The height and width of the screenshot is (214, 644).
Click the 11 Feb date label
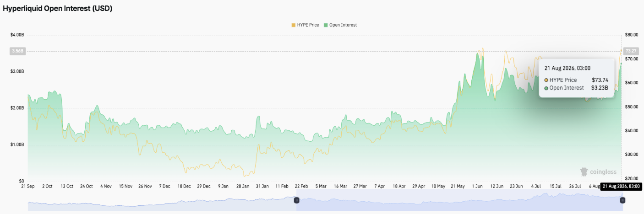[282, 187]
